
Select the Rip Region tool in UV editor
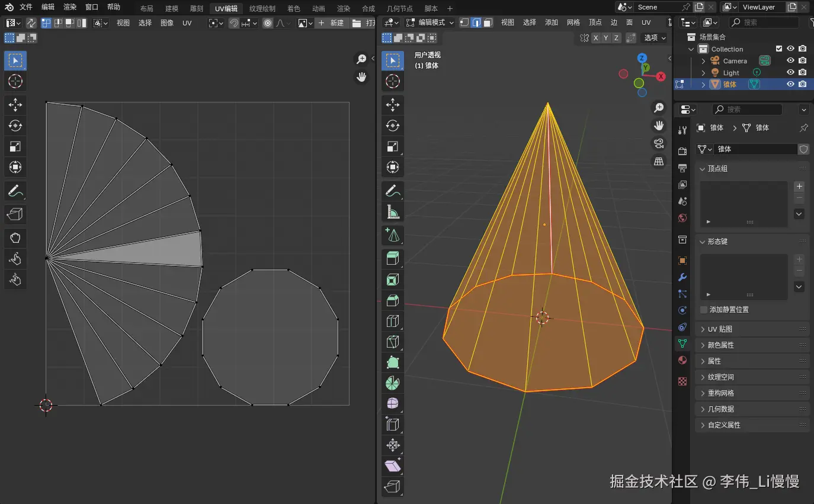pos(15,214)
